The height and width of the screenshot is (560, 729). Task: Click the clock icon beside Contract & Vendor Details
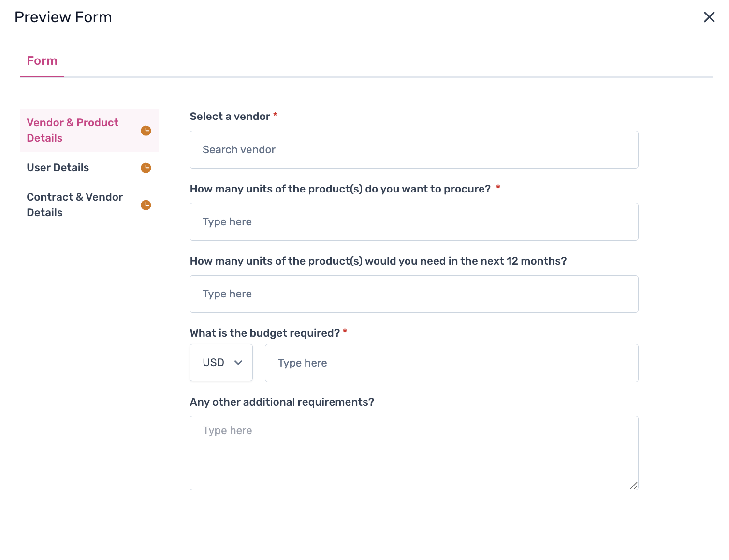(146, 205)
